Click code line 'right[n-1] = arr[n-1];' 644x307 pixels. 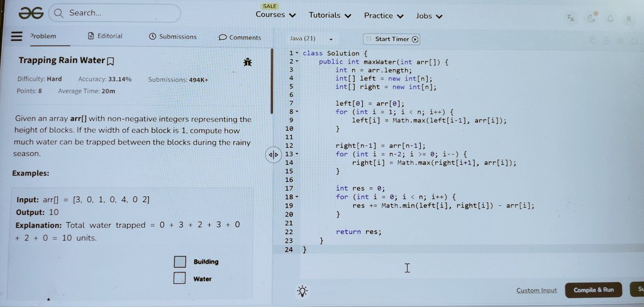click(x=380, y=146)
